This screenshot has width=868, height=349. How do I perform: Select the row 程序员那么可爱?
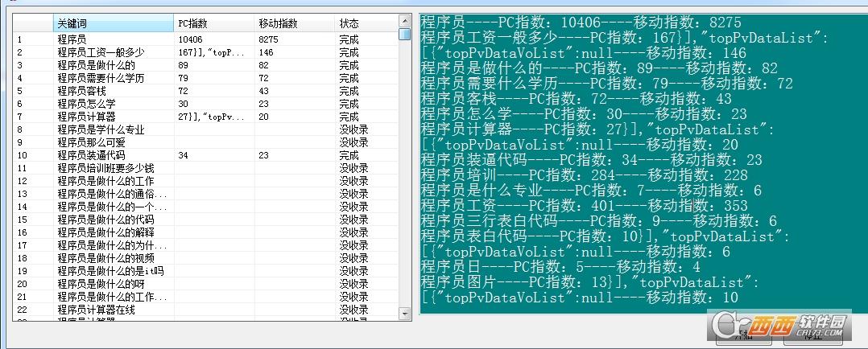click(x=205, y=142)
